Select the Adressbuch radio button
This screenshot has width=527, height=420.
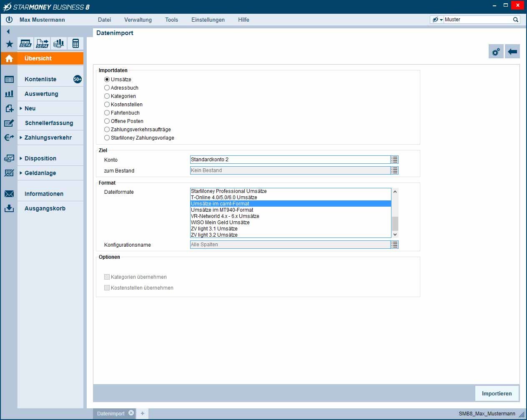107,88
